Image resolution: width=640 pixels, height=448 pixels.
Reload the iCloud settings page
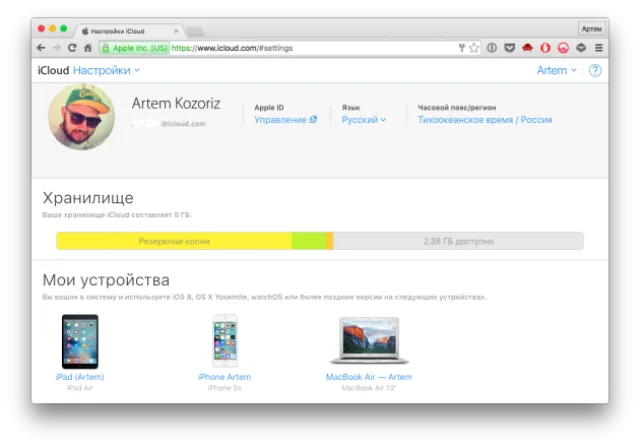click(x=72, y=48)
